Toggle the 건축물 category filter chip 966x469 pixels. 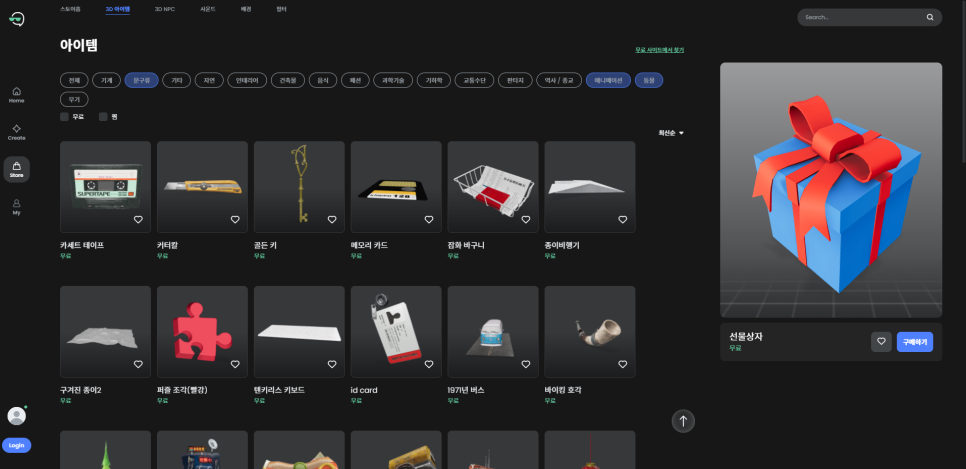[x=288, y=80]
